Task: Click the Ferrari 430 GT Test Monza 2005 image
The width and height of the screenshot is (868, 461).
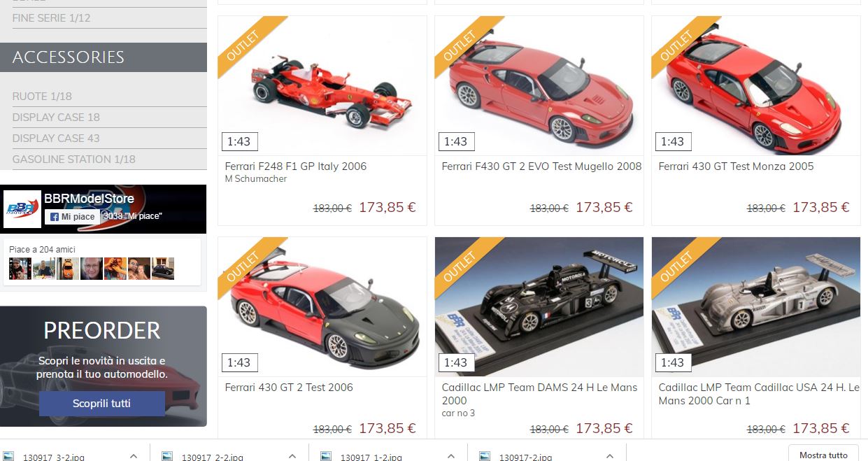Action: coord(756,85)
